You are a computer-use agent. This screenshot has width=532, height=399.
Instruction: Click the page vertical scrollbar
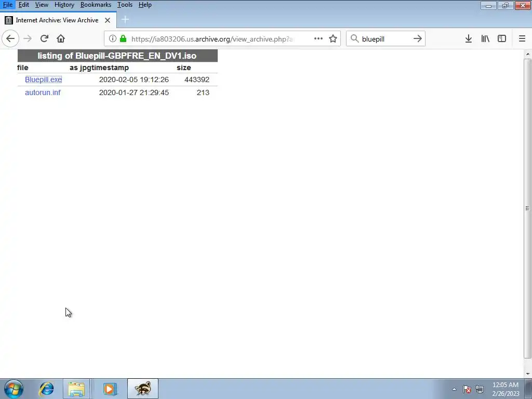coord(528,208)
